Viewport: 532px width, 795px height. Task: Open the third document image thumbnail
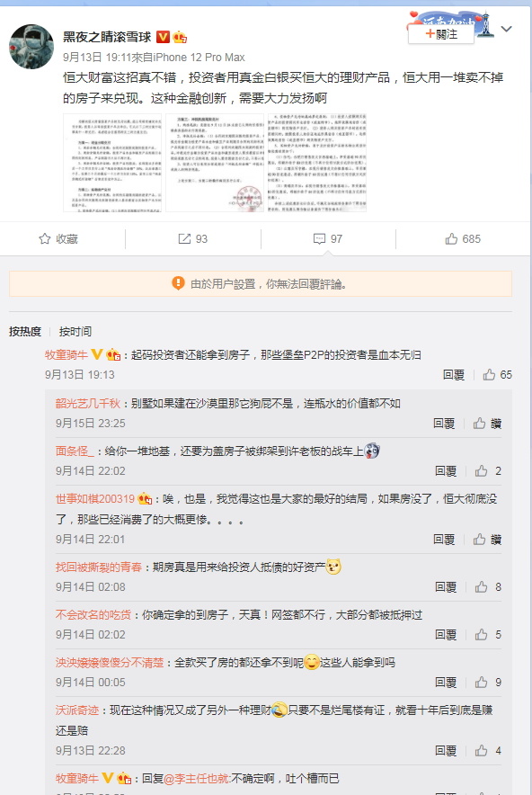(317, 163)
